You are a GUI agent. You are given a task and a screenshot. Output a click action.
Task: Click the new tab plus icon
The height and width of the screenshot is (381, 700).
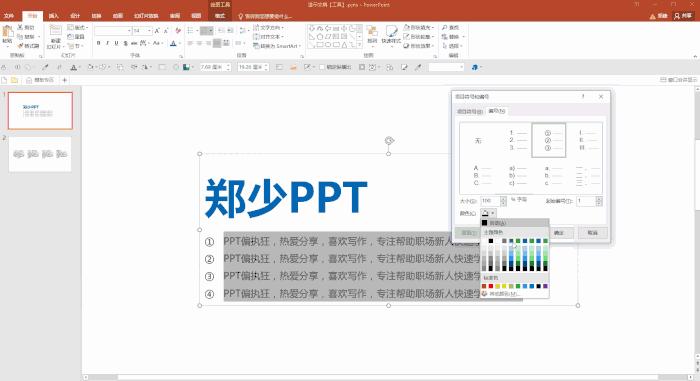[64, 80]
